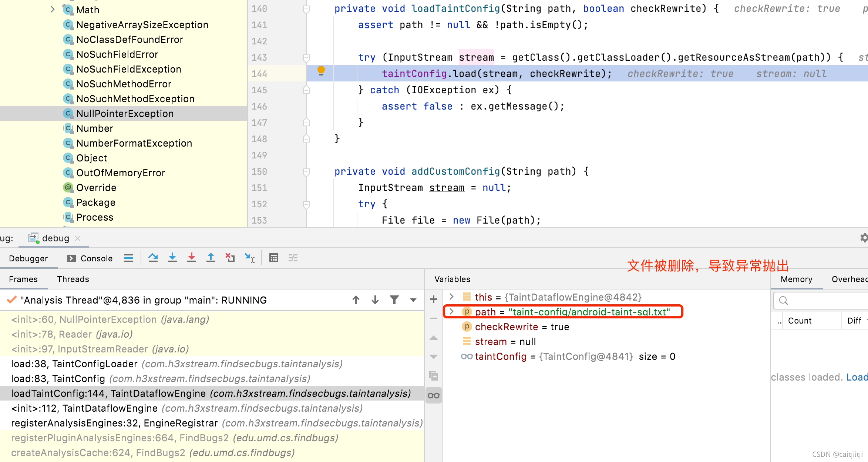
Task: Select the stream = null variable
Action: point(505,341)
